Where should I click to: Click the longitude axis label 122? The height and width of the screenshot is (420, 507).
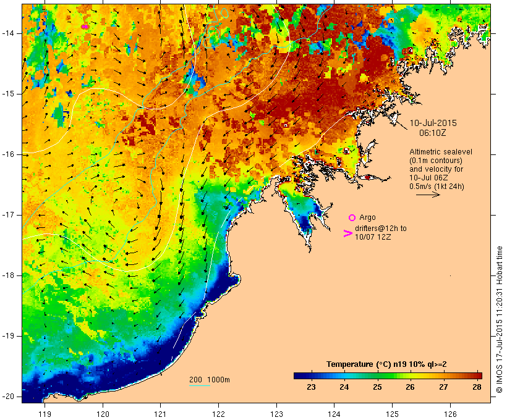[218, 414]
